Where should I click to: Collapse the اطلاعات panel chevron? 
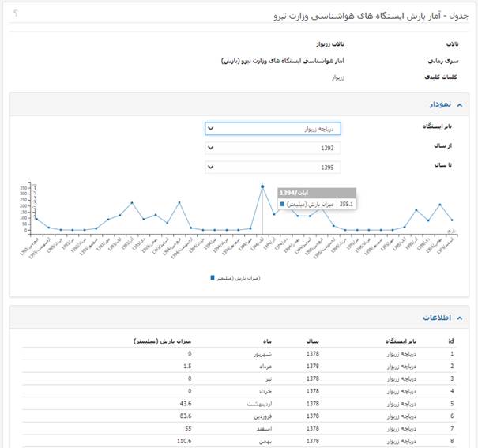click(461, 317)
